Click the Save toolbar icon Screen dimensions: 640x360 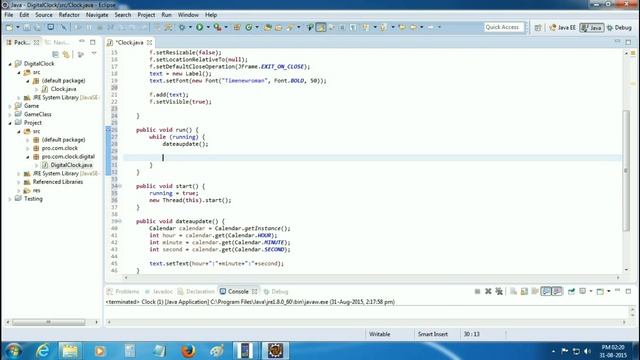pos(27,27)
